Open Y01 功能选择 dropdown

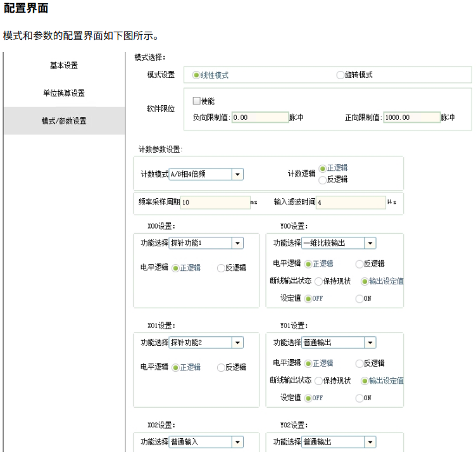339,343
